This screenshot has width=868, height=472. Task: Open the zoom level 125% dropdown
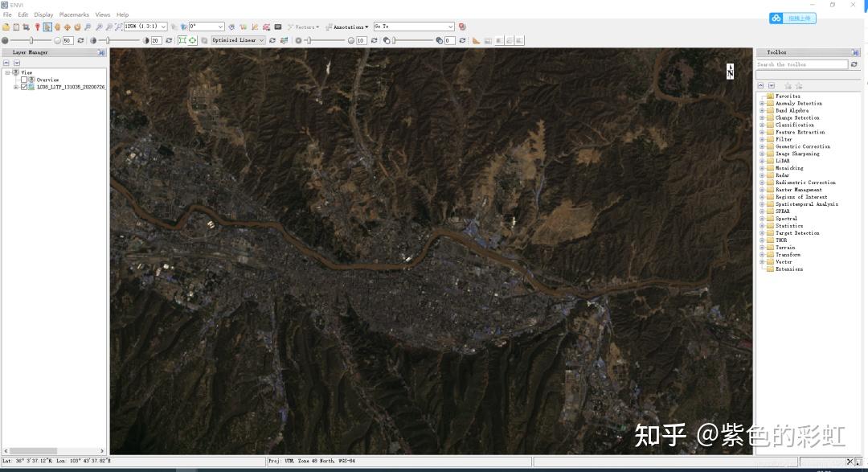(163, 27)
